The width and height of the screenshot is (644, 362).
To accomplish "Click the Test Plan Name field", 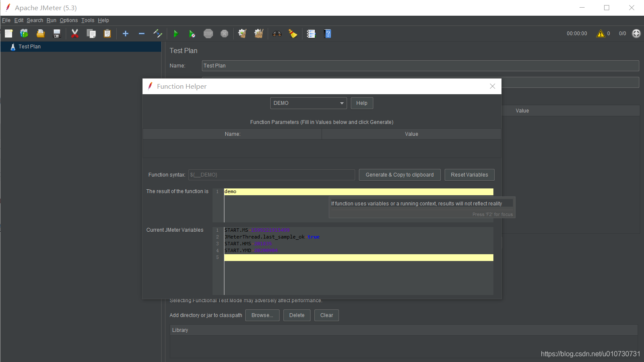I will coord(420,66).
